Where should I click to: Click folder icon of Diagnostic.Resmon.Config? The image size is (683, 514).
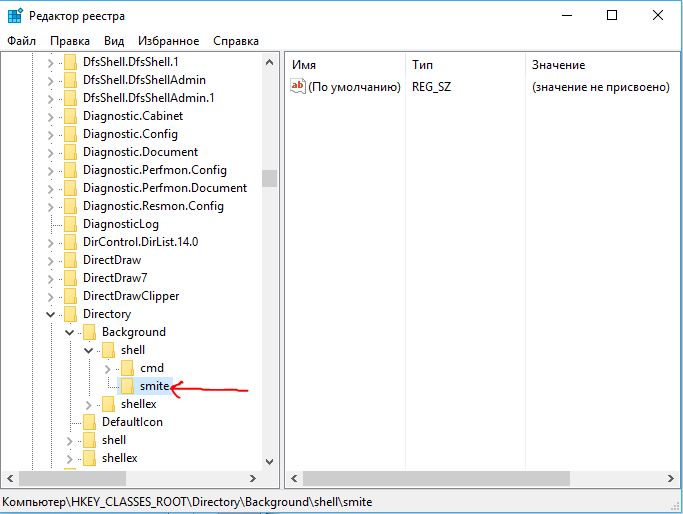click(71, 206)
